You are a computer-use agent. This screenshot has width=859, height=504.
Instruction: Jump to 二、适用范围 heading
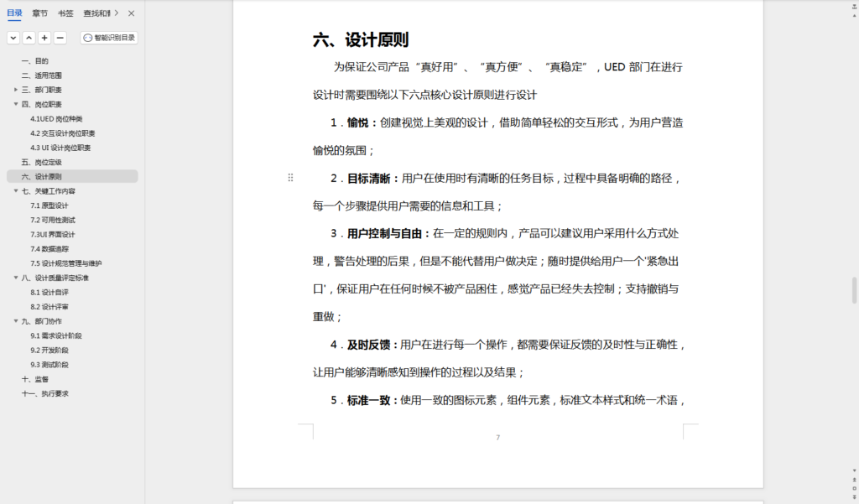point(42,75)
